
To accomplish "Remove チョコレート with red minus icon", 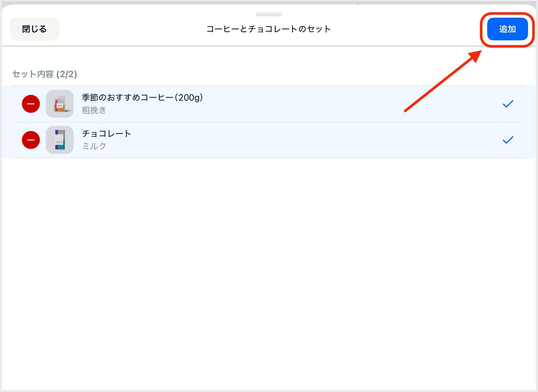I will [31, 140].
